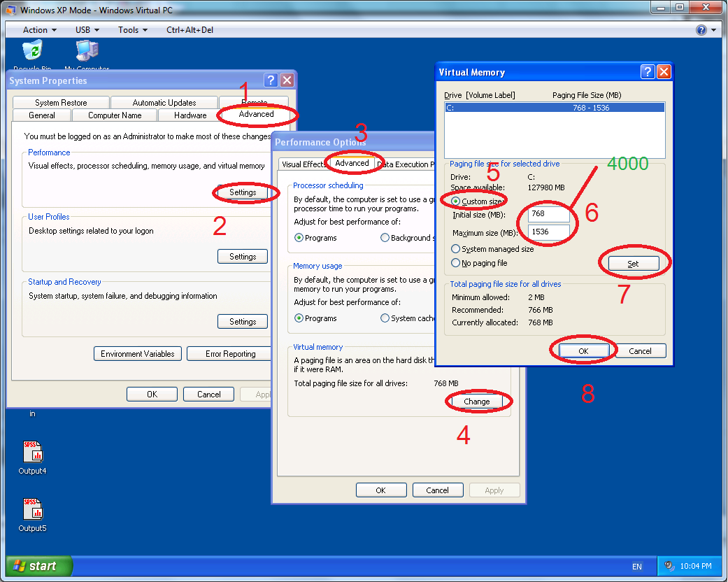
Task: Open the USB dropdown menu
Action: coord(87,30)
